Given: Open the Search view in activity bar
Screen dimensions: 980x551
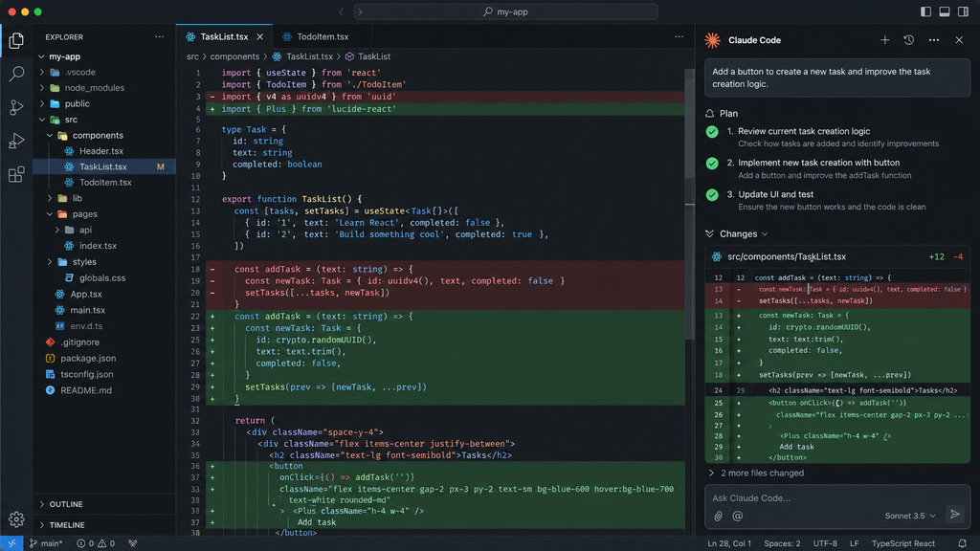Looking at the screenshot, I should coord(16,74).
